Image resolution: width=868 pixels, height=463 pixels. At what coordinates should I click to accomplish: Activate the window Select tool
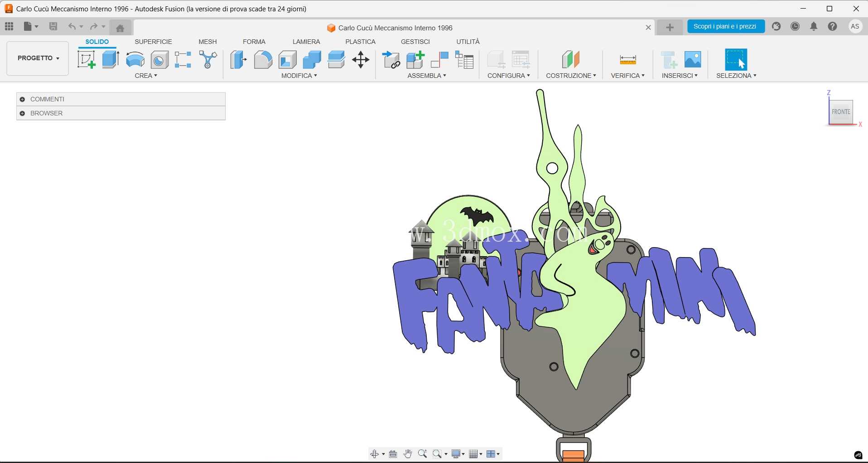coord(736,59)
